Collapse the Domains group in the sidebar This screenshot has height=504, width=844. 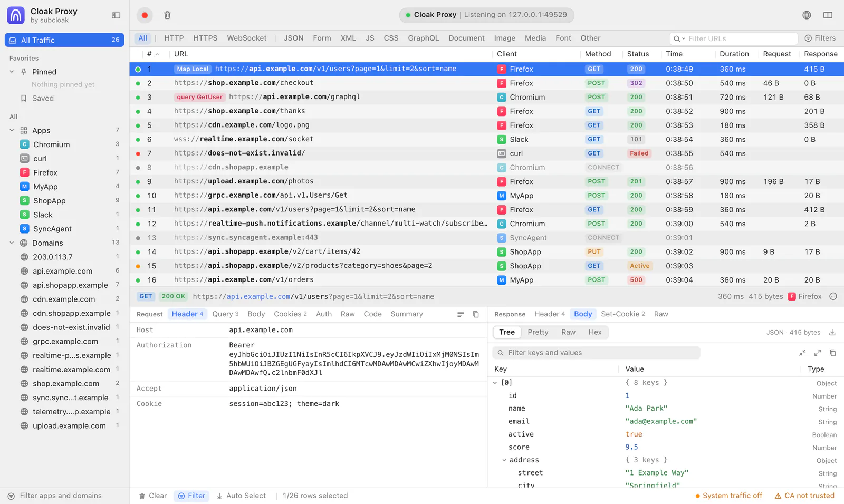12,243
